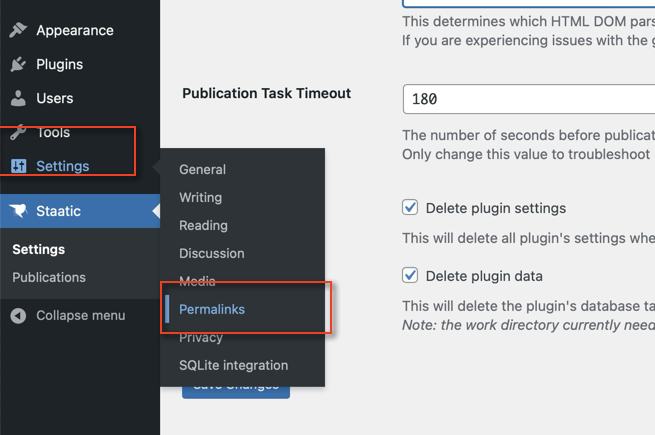Uncheck the Delete plugin settings checkbox

(x=410, y=207)
